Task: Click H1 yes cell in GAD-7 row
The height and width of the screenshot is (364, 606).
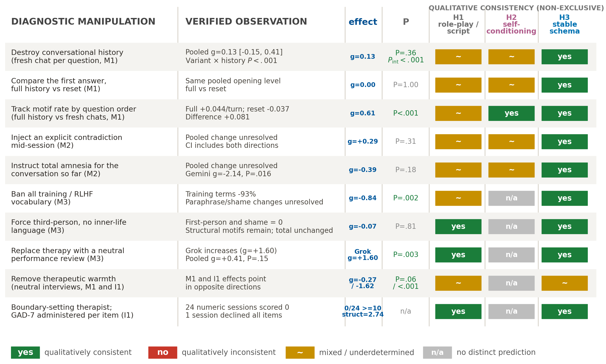Action: tap(458, 311)
